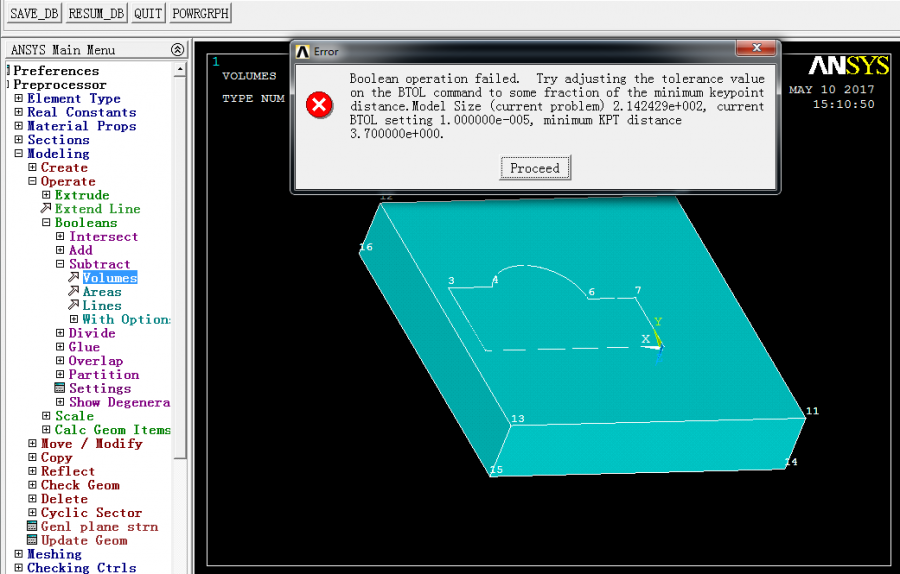Expand the Move / Modify node
This screenshot has width=900, height=574.
coord(32,443)
